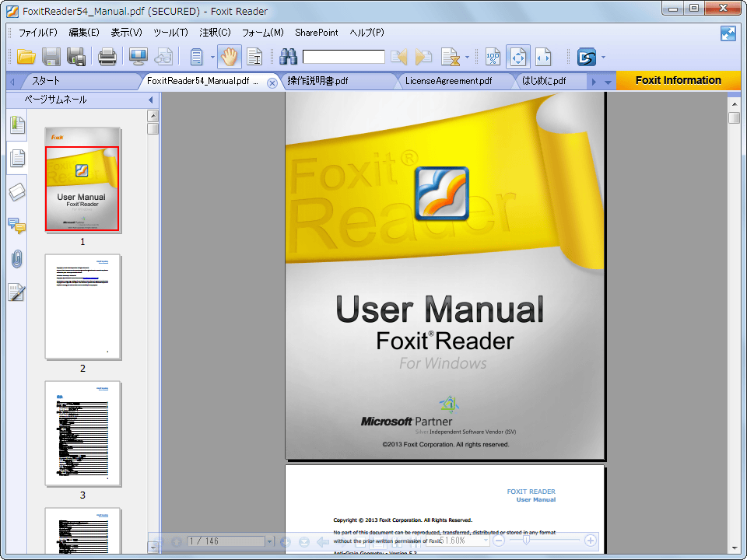Screen dimensions: 747x560
Task: Open the SharePoint menu
Action: (x=317, y=33)
